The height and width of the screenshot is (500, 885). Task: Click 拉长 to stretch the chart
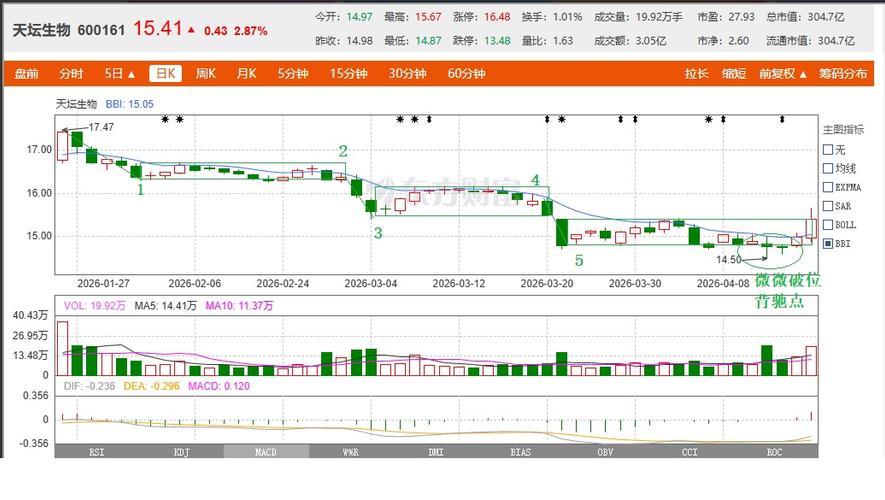pyautogui.click(x=696, y=74)
